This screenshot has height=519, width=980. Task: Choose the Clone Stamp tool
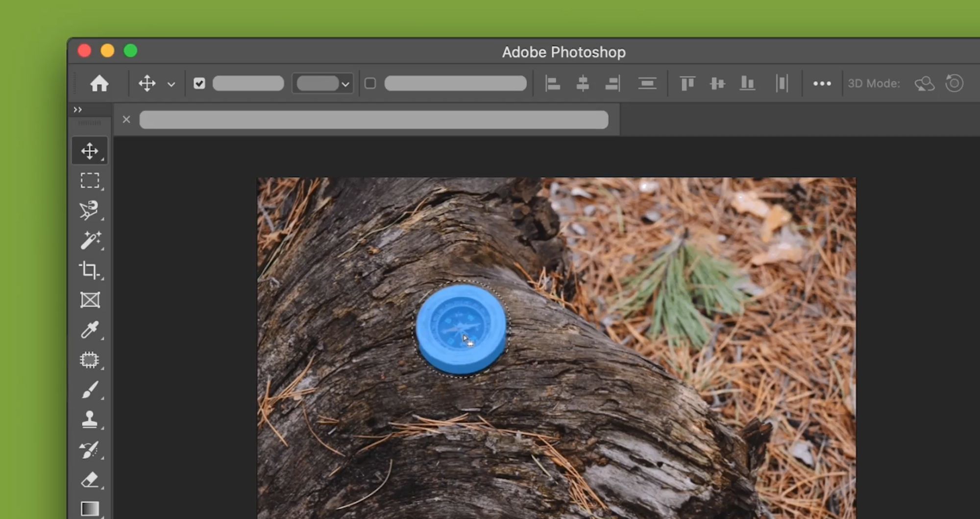coord(90,420)
